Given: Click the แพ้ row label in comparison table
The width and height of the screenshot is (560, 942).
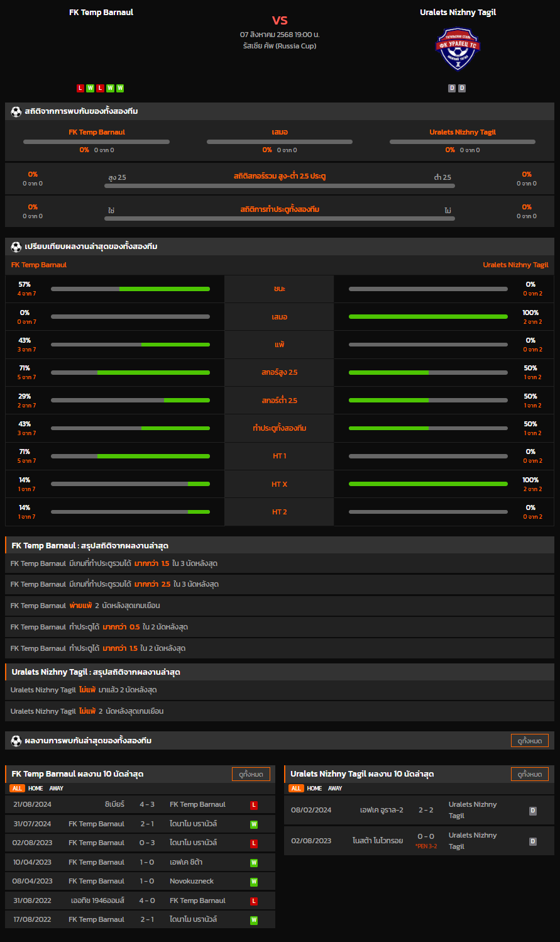Looking at the screenshot, I should 280,345.
